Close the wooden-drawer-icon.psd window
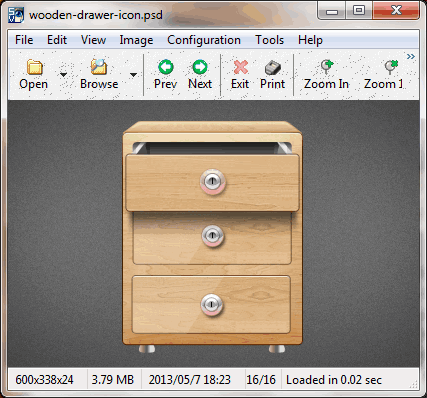Image resolution: width=427 pixels, height=398 pixels. click(x=396, y=11)
